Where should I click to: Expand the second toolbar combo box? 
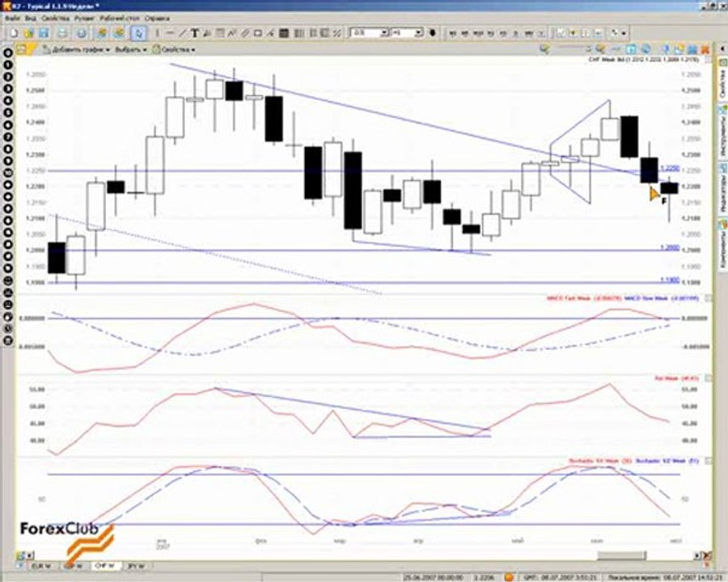pos(418,33)
